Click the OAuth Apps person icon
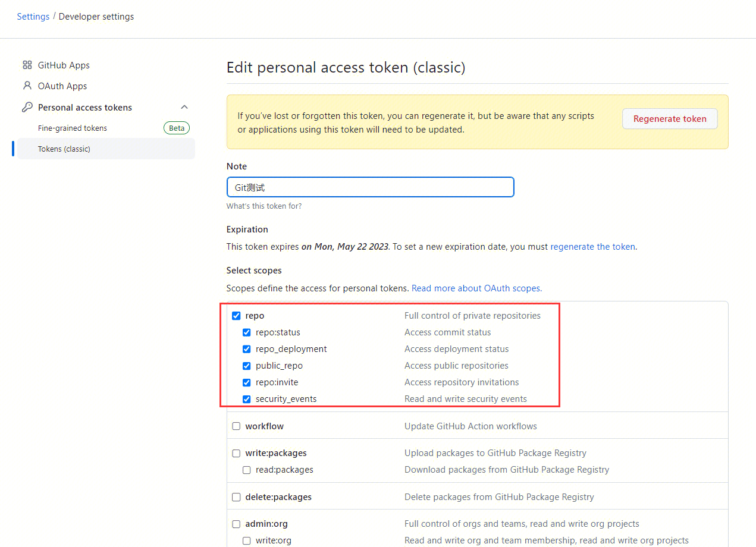The image size is (756, 547). pos(27,86)
